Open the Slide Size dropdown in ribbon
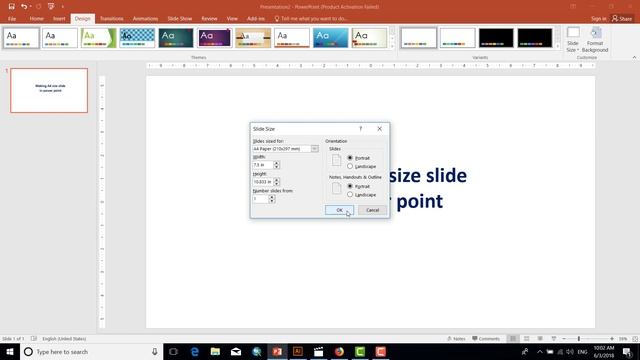Screen dimensions: 640x360 (x=573, y=40)
